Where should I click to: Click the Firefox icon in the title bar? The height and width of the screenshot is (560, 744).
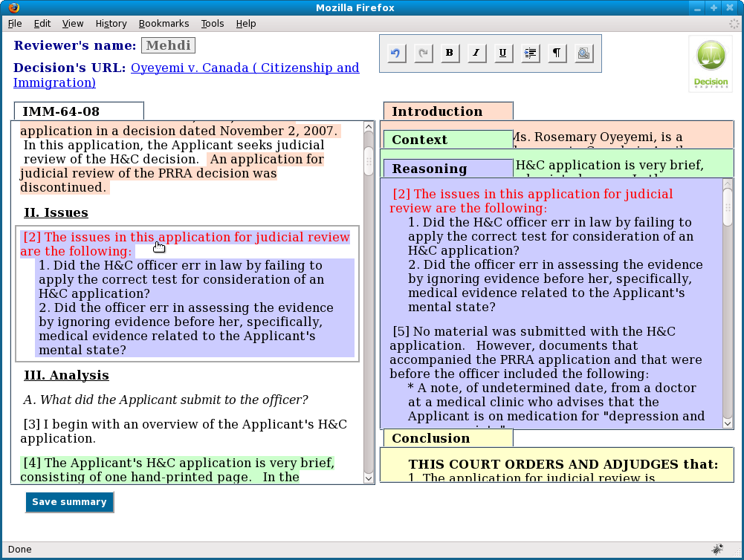coord(14,7)
